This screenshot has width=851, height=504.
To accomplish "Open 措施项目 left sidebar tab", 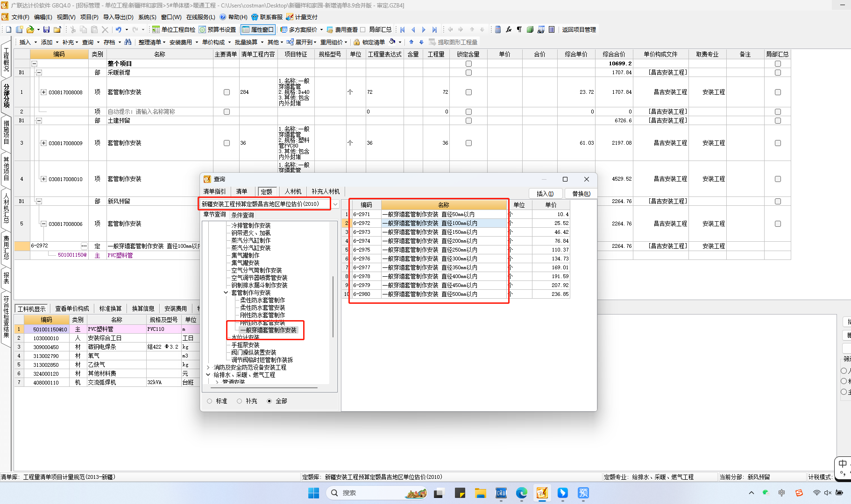I will (x=6, y=132).
